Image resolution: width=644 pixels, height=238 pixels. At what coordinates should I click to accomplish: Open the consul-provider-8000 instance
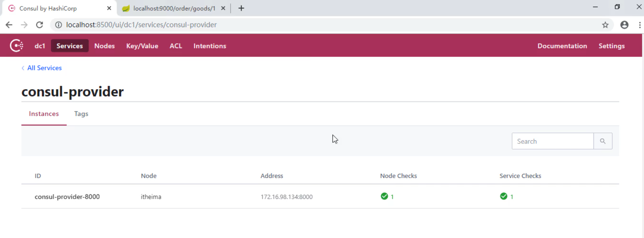tap(67, 197)
